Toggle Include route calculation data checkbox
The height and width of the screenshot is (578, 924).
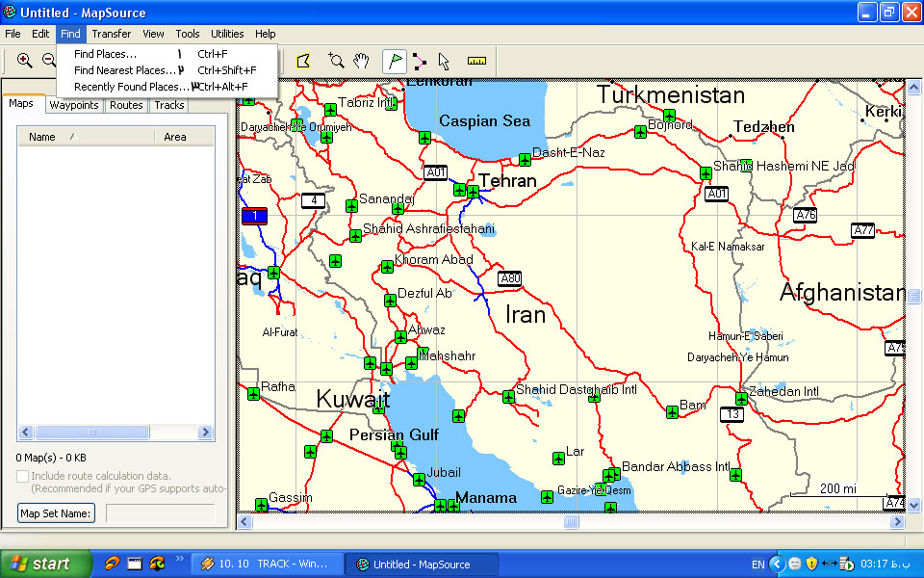[x=22, y=476]
